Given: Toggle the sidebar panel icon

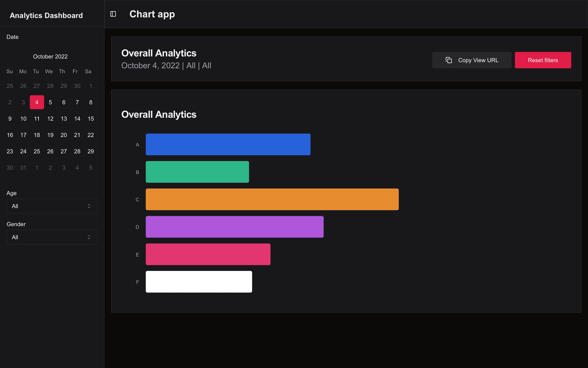Looking at the screenshot, I should (x=113, y=14).
